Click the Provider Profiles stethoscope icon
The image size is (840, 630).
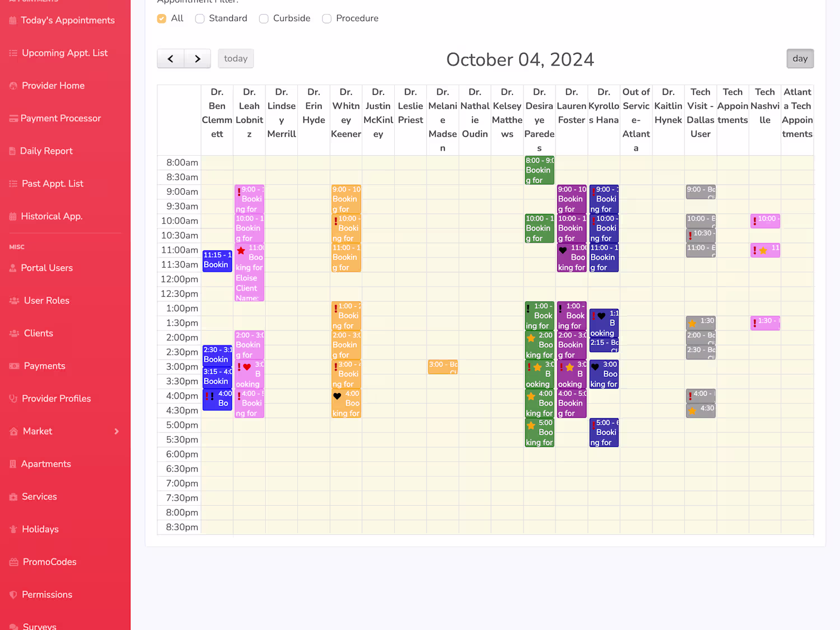tap(13, 399)
